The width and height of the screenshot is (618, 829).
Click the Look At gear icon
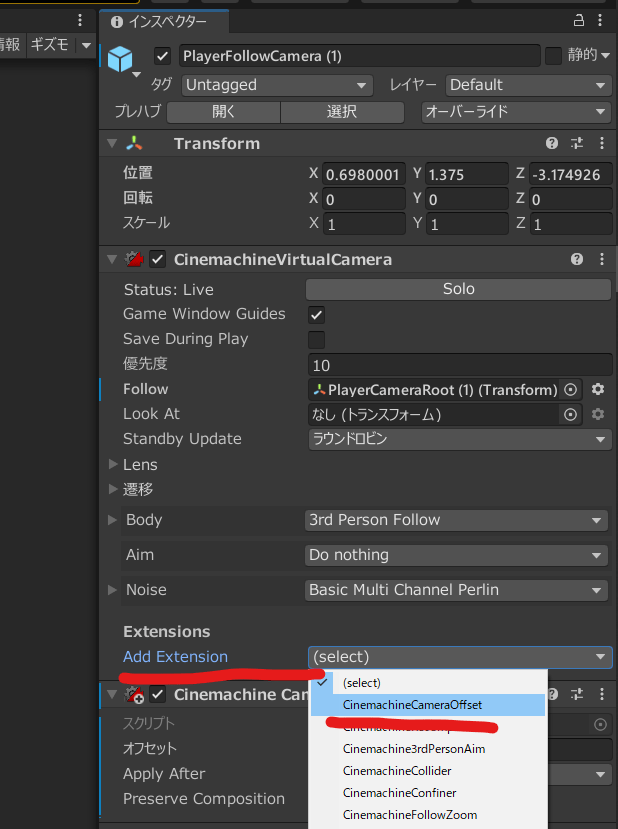pos(598,414)
